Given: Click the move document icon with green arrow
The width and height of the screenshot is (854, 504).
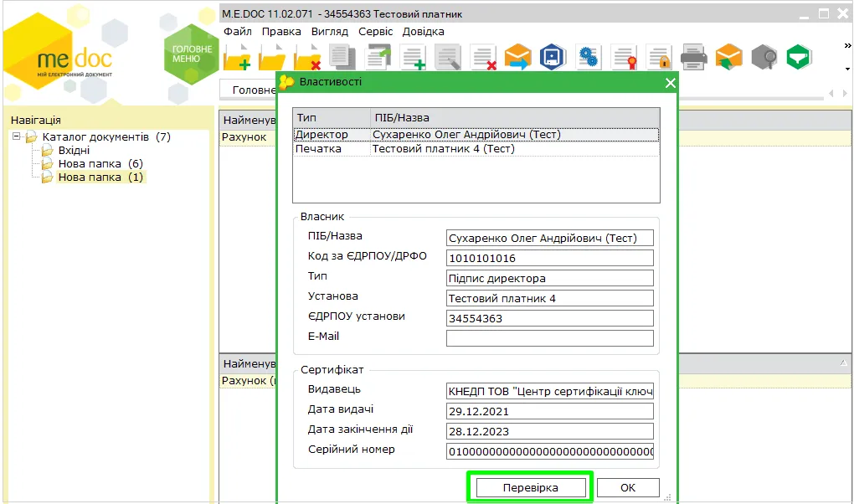Looking at the screenshot, I should point(378,58).
